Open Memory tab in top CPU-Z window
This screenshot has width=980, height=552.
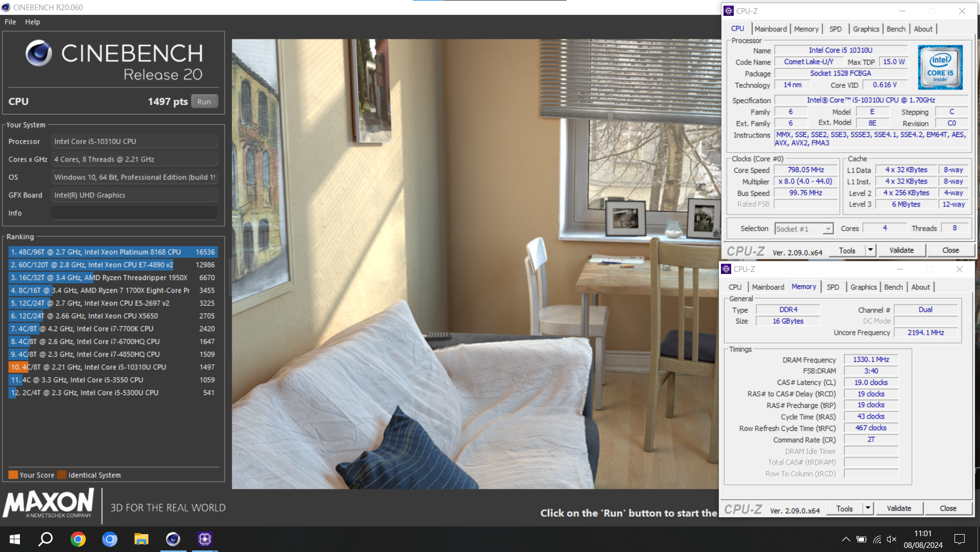click(x=806, y=29)
